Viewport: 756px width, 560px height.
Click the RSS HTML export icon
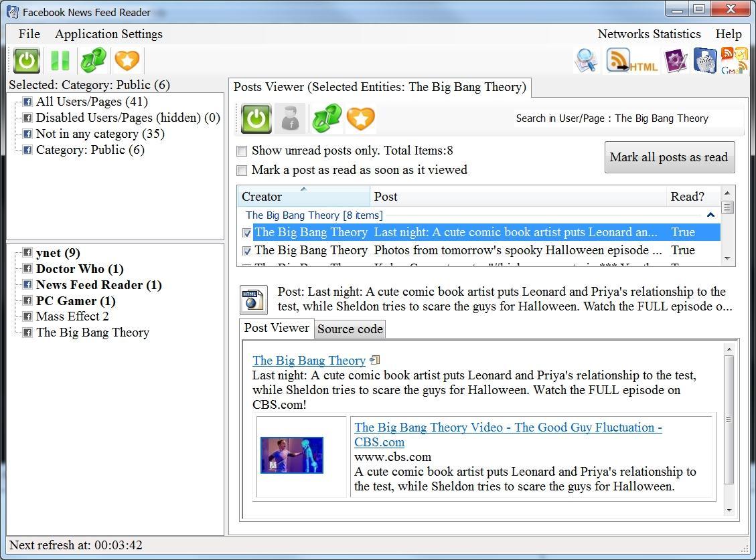pyautogui.click(x=631, y=61)
